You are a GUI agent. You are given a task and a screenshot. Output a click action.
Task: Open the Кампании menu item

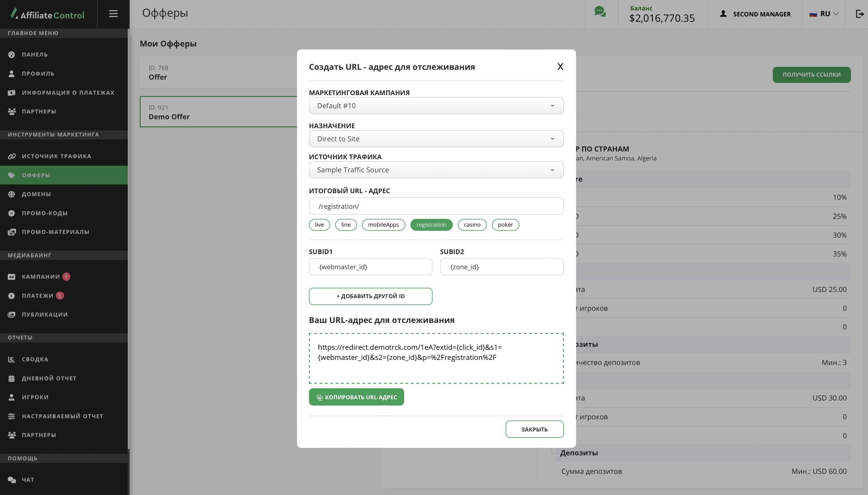click(x=41, y=277)
